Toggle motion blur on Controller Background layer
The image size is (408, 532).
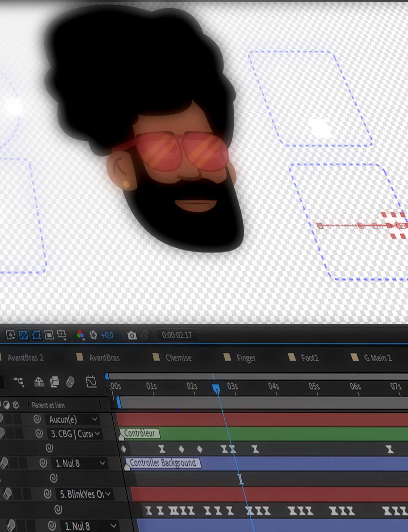tap(4, 463)
